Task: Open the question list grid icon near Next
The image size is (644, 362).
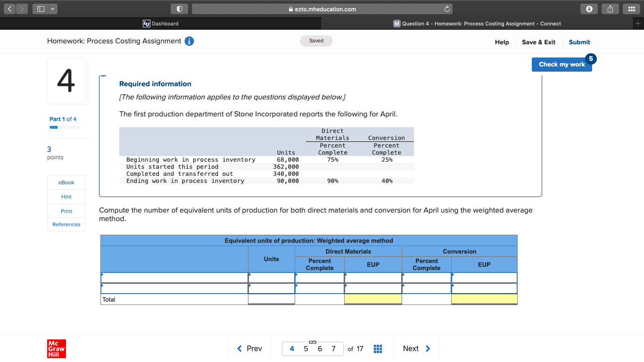Action: click(x=378, y=348)
